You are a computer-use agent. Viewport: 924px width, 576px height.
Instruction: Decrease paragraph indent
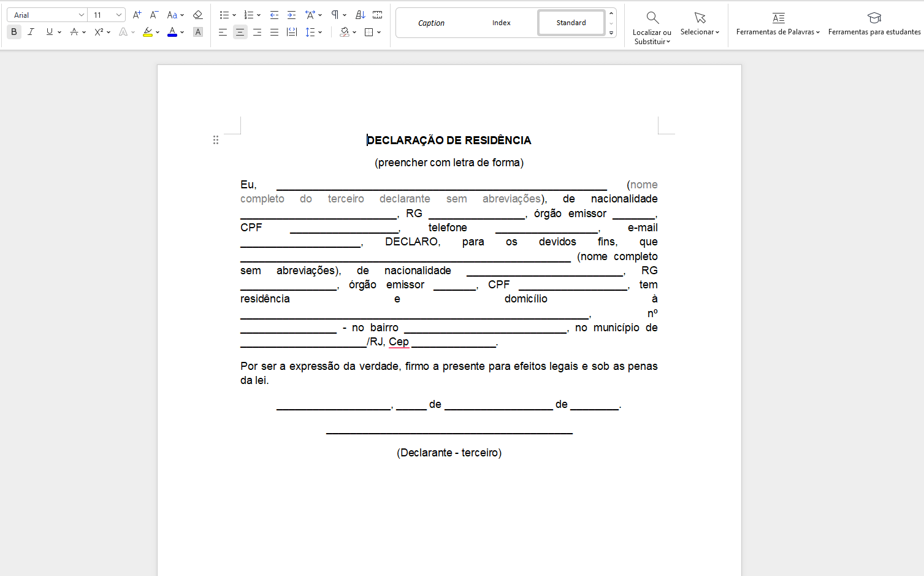pos(274,15)
